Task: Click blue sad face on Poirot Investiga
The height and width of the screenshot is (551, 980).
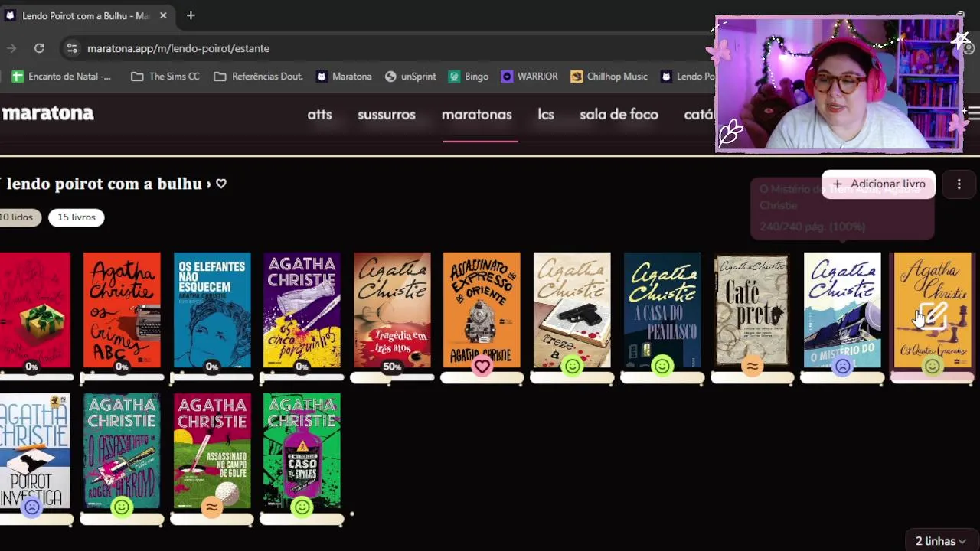Action: [x=31, y=507]
